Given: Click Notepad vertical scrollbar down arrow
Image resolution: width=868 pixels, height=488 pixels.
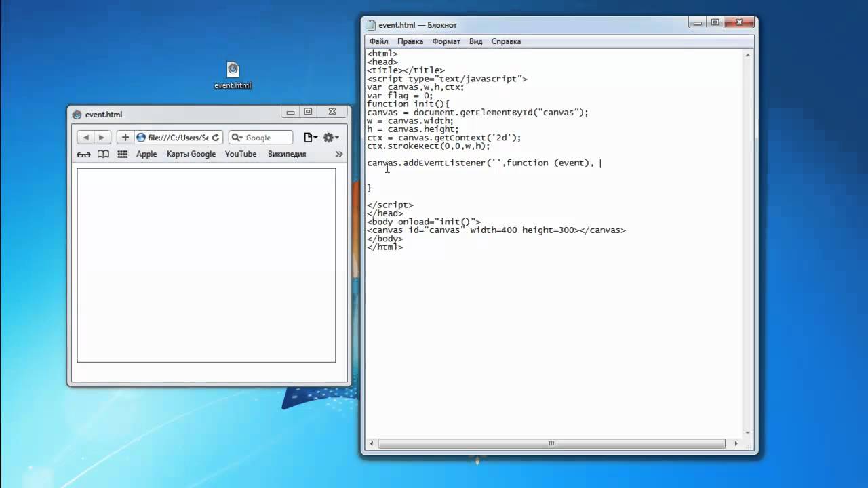Looking at the screenshot, I should 748,432.
